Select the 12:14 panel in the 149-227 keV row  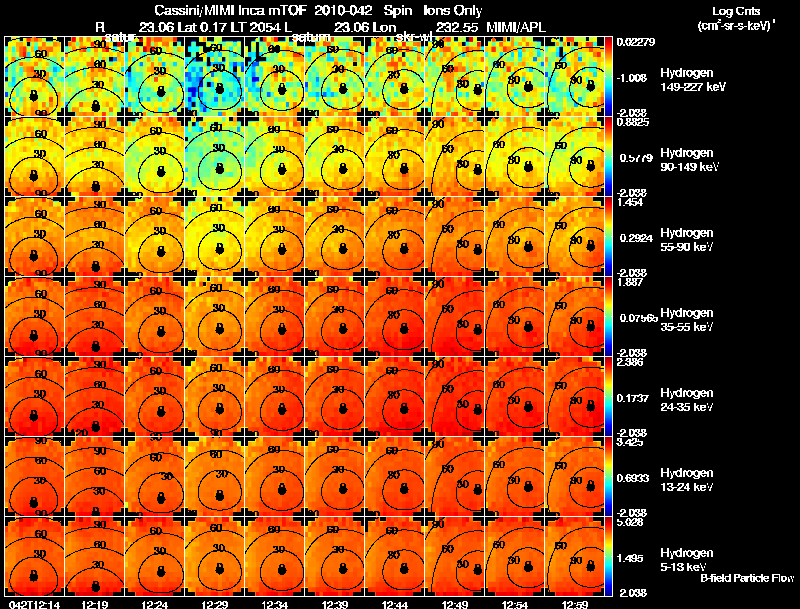pos(34,77)
